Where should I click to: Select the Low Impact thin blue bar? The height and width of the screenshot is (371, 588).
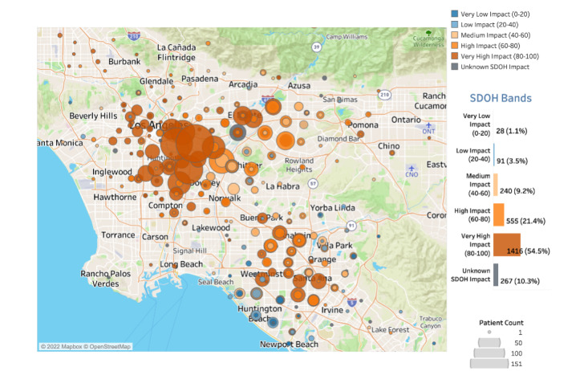tap(494, 155)
